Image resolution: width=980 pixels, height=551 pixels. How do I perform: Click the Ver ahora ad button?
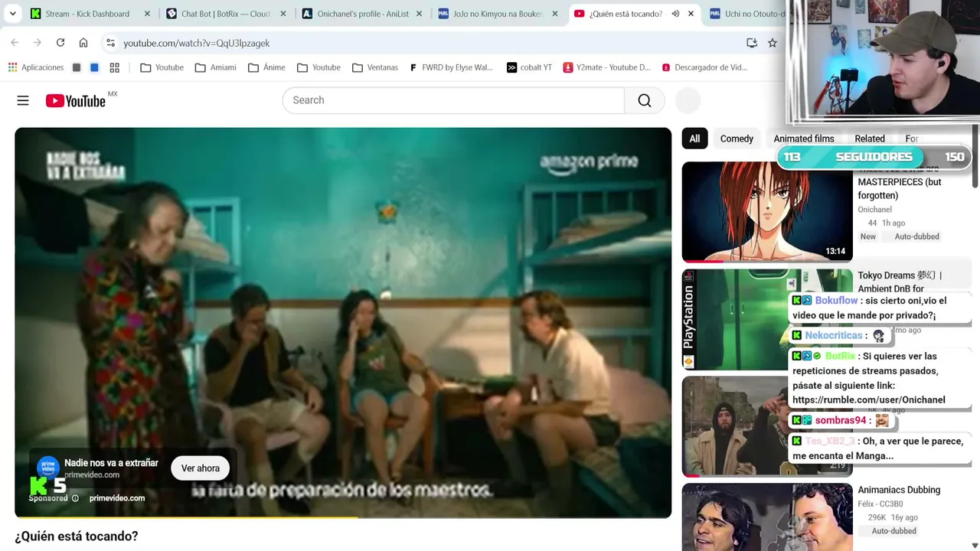tap(201, 468)
